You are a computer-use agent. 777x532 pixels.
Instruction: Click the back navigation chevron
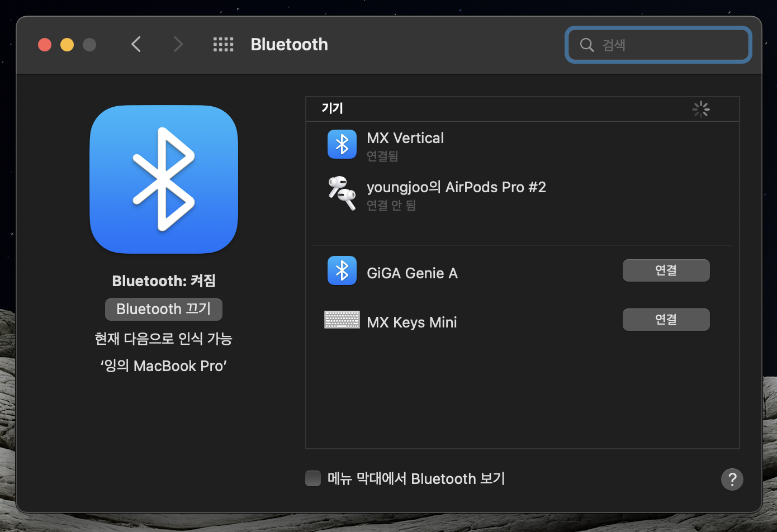[136, 44]
